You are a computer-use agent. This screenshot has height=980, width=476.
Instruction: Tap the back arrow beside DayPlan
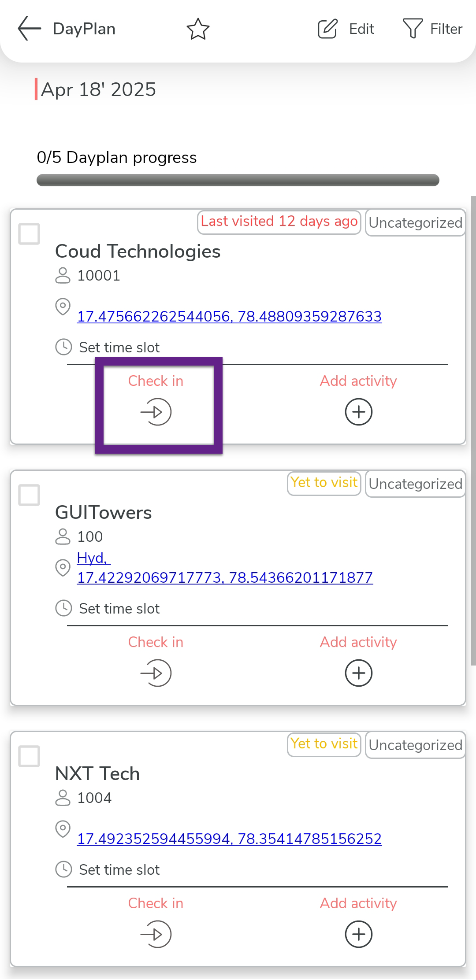[29, 29]
